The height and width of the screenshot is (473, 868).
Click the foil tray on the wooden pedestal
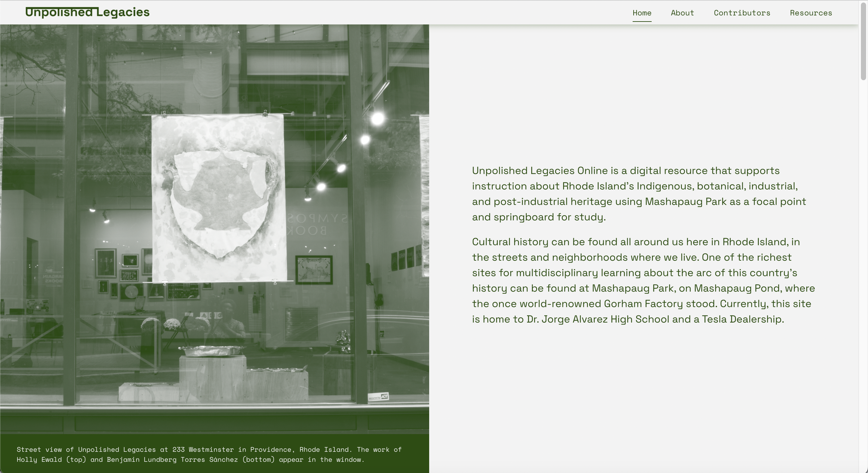[211, 351]
